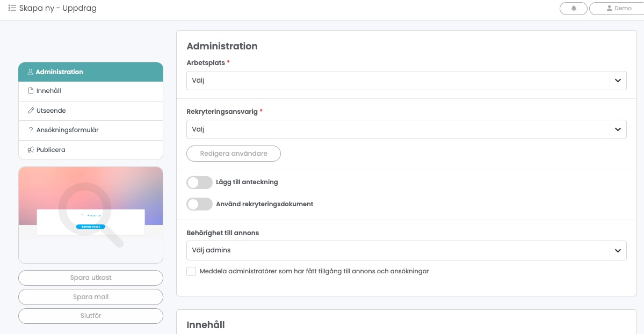This screenshot has width=644, height=334.
Task: Click the person icon beside Administration in sidebar
Action: pyautogui.click(x=31, y=72)
